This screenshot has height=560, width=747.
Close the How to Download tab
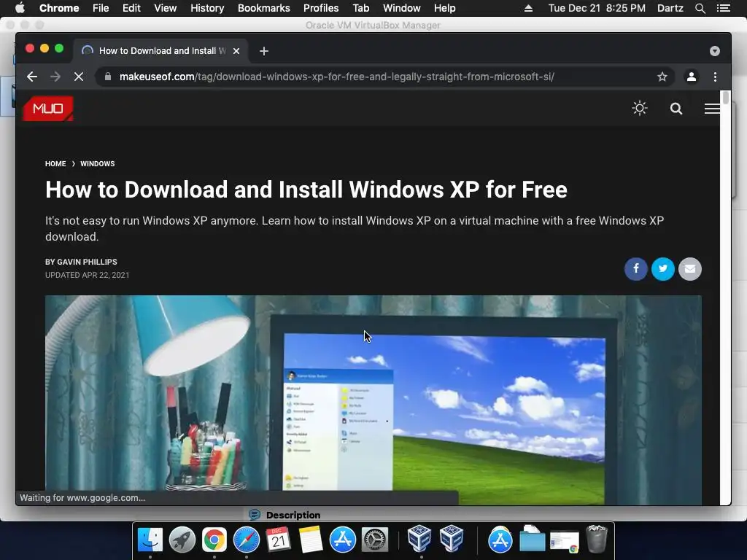point(236,51)
